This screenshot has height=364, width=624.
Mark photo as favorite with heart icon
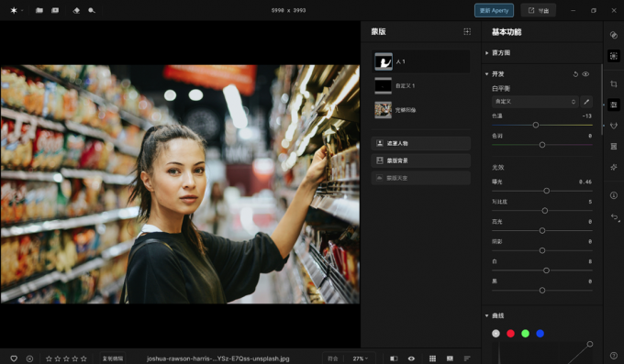coord(14,358)
